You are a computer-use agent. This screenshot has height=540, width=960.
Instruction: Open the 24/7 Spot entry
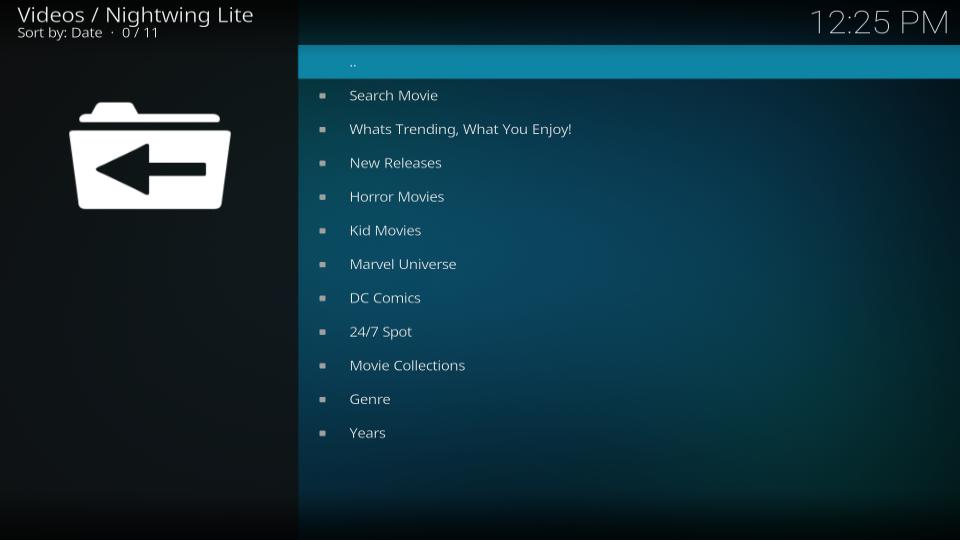click(629, 331)
